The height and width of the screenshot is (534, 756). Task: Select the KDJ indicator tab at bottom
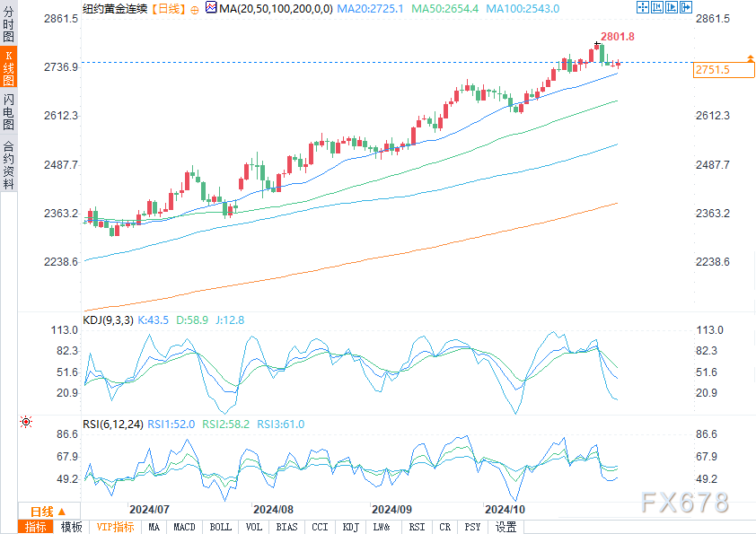(350, 527)
